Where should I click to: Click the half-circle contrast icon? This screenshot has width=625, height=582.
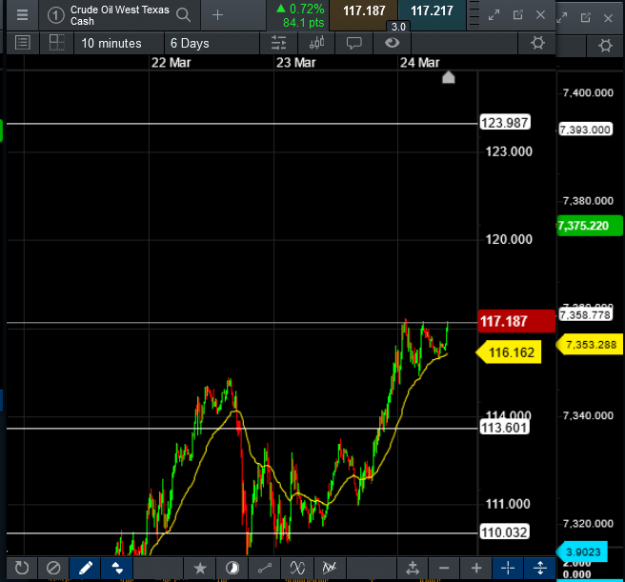coord(232,568)
